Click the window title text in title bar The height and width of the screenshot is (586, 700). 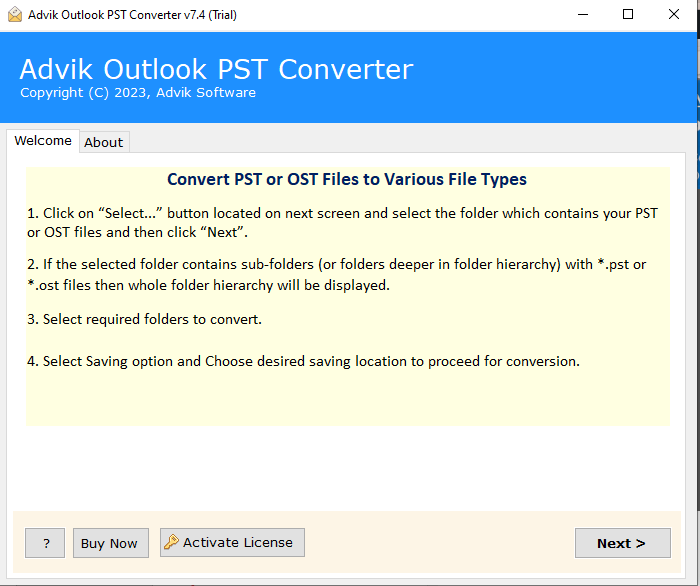(x=132, y=15)
